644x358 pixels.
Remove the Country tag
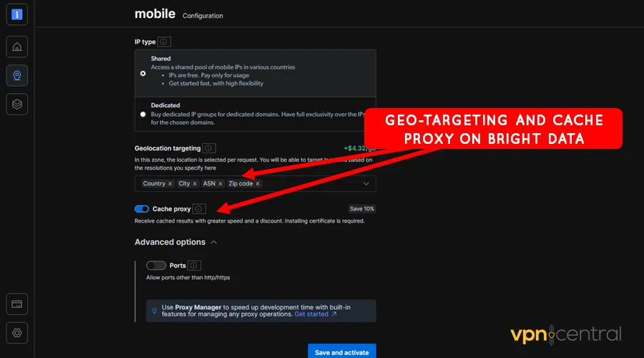(x=170, y=184)
